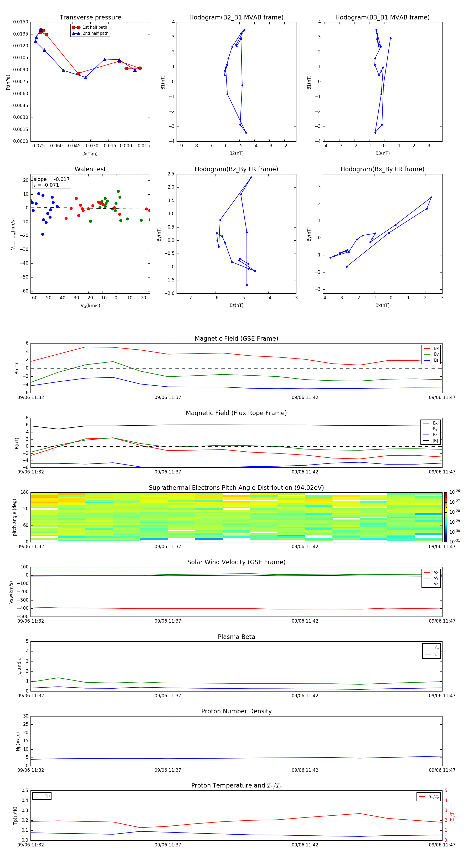Click the 'Vy' legend entry
The height and width of the screenshot is (868, 473).
pyautogui.click(x=431, y=578)
